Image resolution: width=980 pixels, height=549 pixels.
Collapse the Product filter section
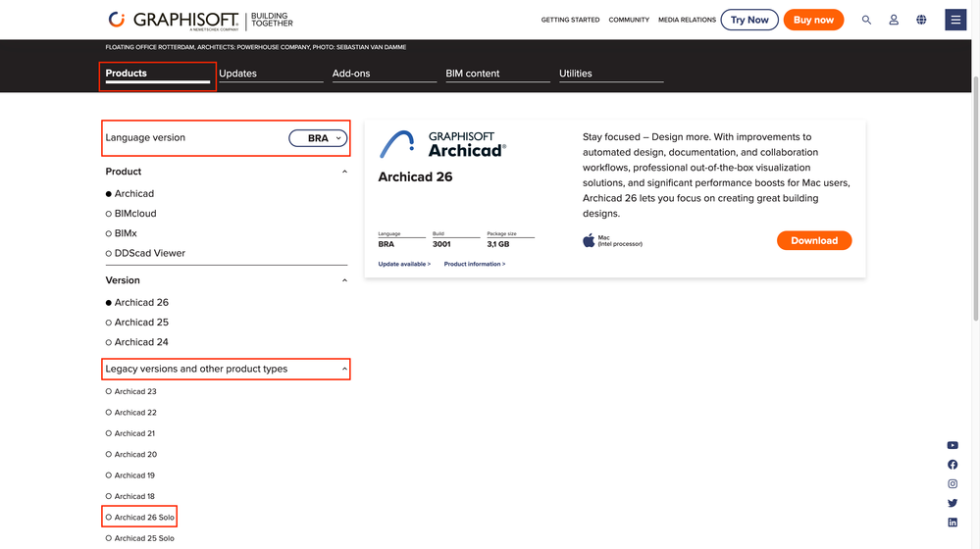click(x=344, y=172)
